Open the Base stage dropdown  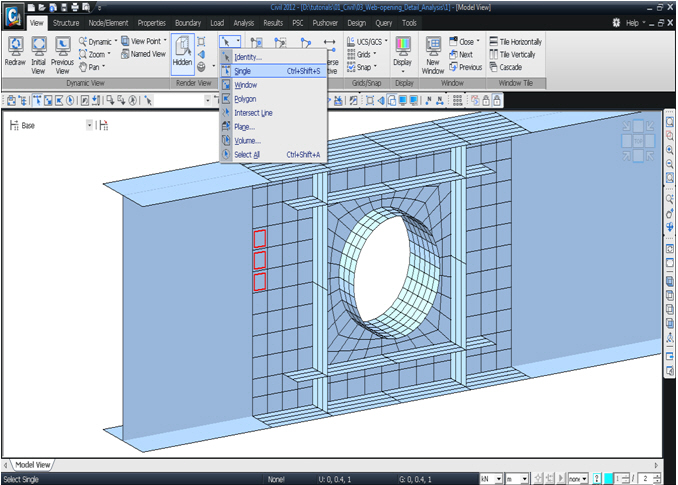click(90, 125)
